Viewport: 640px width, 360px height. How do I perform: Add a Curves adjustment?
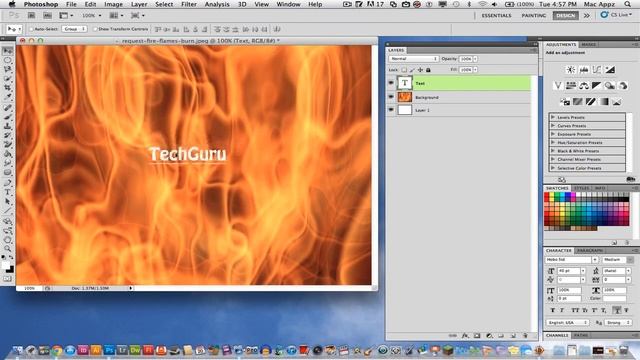[x=597, y=70]
